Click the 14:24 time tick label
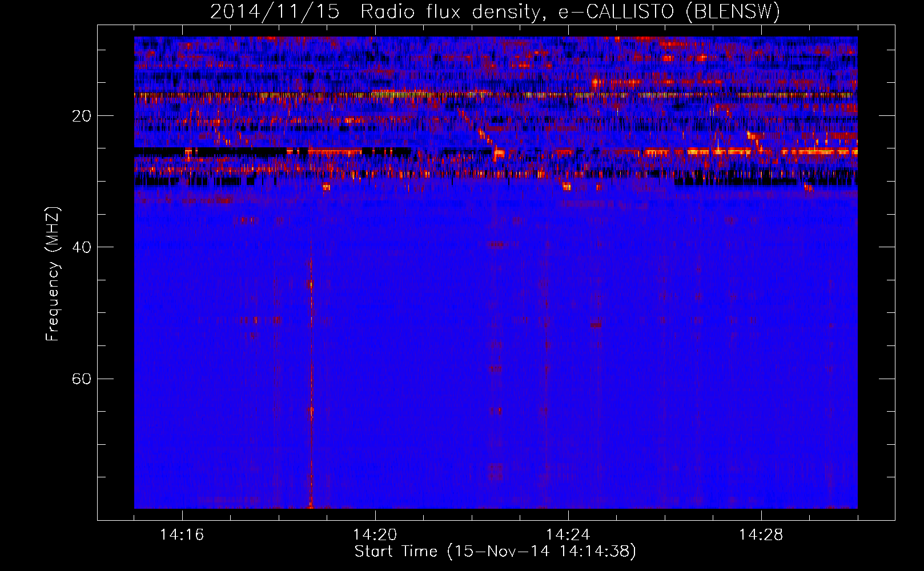This screenshot has height=571, width=924. coord(568,535)
